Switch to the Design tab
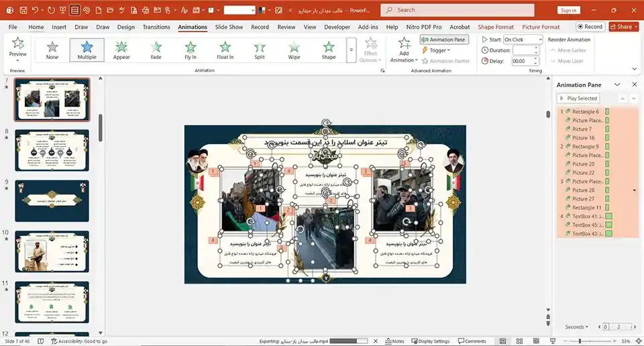The image size is (644, 346). tap(125, 27)
